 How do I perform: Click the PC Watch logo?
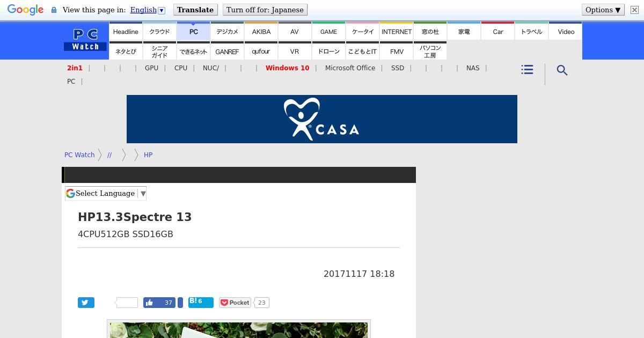click(x=85, y=40)
